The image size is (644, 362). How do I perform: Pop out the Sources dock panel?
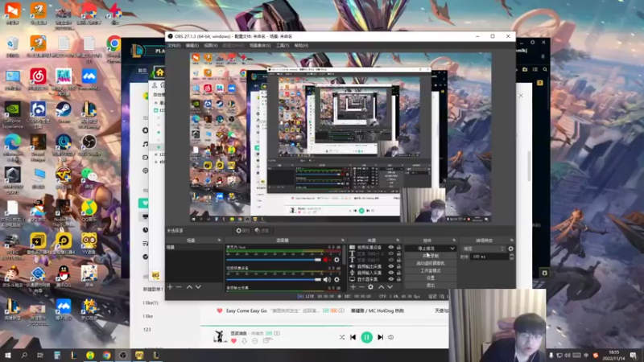(398, 240)
